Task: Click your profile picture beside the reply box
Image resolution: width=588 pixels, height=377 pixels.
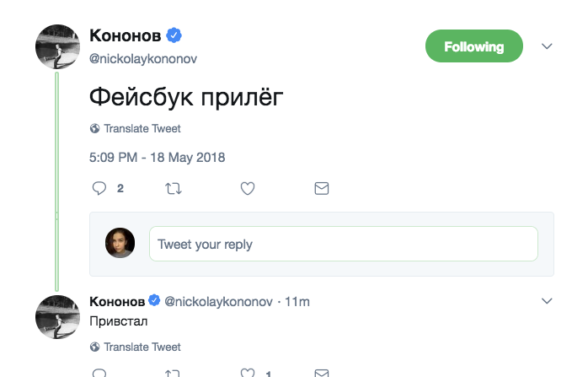Action: 120,244
